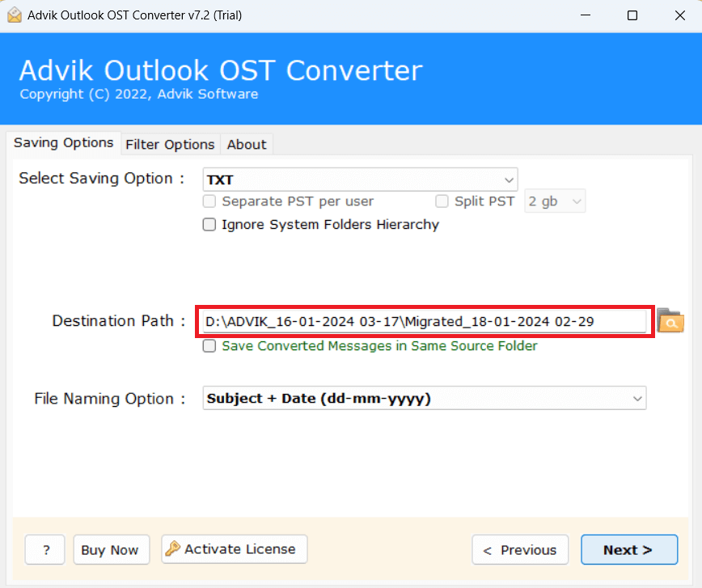
Task: Click the 'Select Saving Option :' label
Action: 102,178
